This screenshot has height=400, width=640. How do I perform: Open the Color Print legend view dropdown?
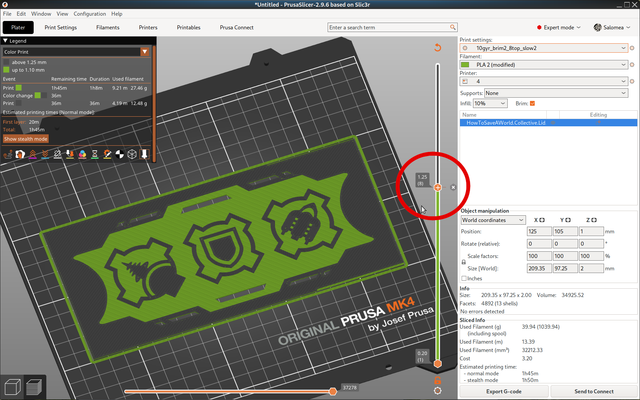click(x=76, y=52)
